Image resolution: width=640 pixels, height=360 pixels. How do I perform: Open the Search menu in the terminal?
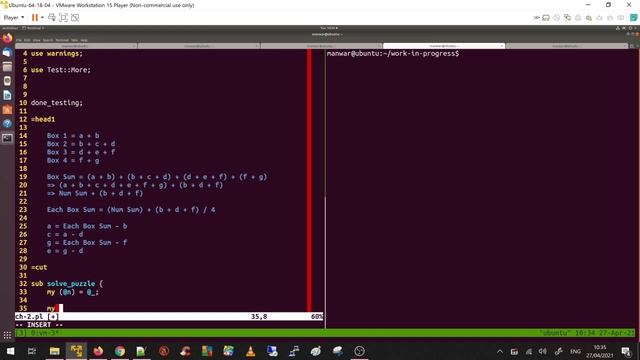(48, 40)
